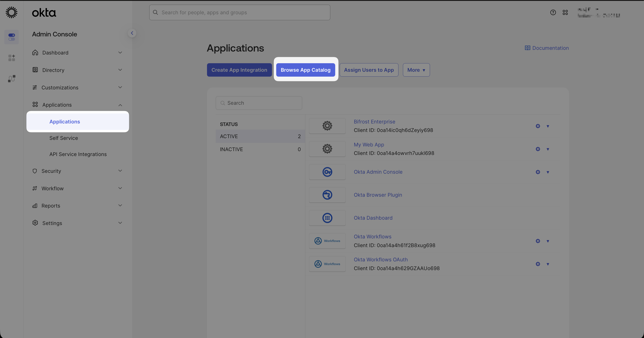Open the Admin Console toggle icon in left rail
This screenshot has width=644, height=338.
pyautogui.click(x=11, y=37)
